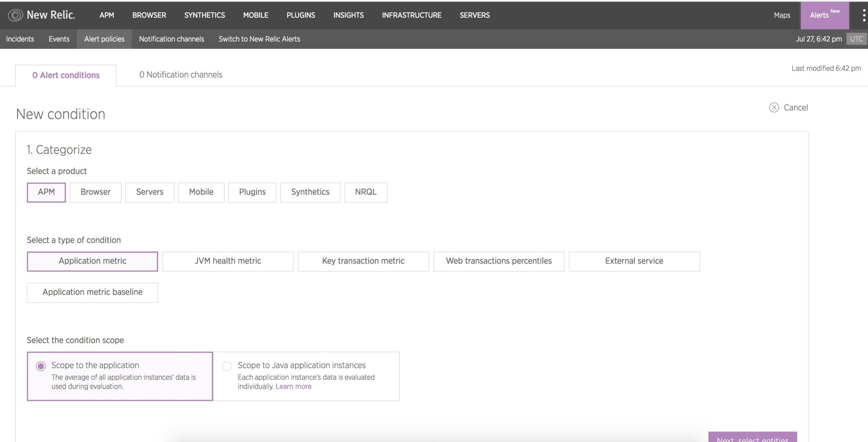This screenshot has height=442, width=868.
Task: Go to the Incidents subnav tab
Action: pos(20,39)
